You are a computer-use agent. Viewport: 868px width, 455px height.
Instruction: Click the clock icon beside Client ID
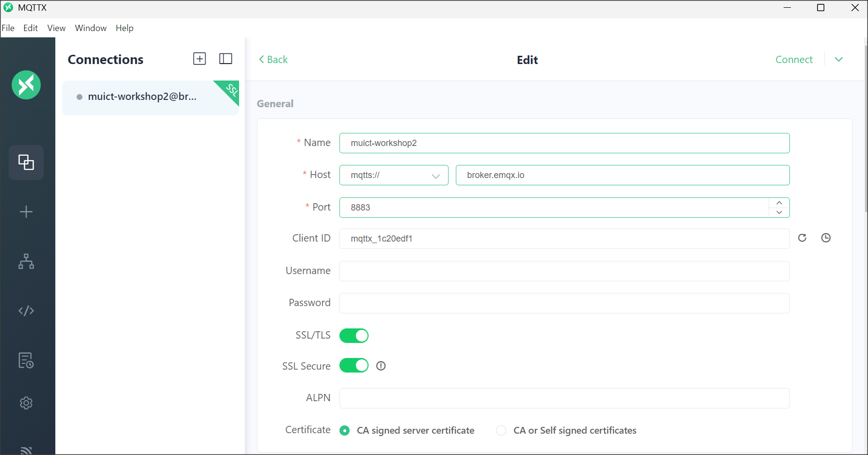(826, 238)
